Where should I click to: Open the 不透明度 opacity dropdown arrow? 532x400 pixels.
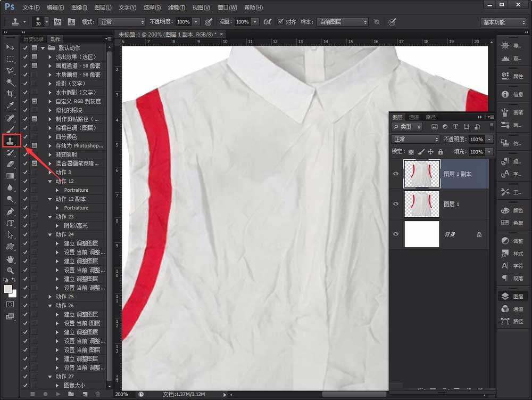pos(489,138)
